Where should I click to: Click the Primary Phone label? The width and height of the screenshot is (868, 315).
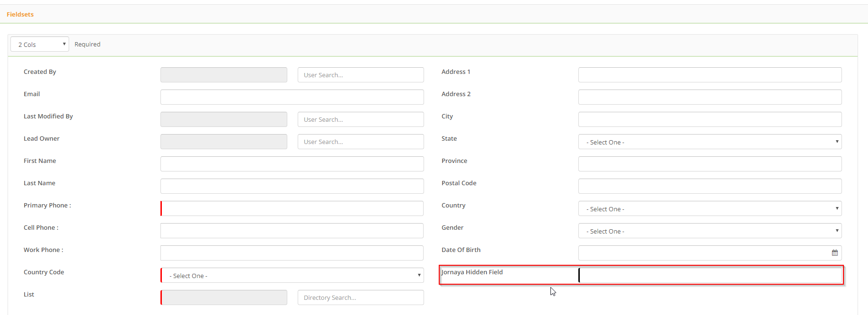click(x=47, y=205)
